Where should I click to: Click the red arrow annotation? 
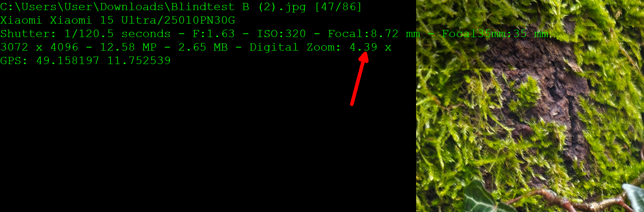[359, 79]
